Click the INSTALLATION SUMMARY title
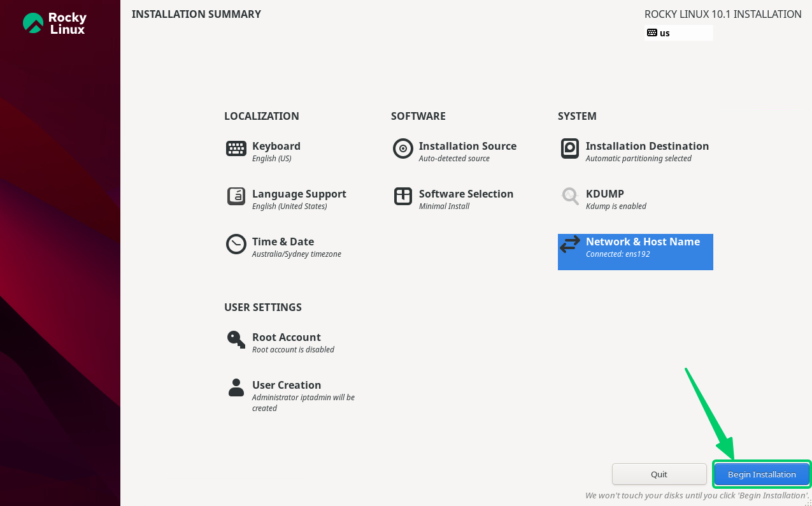Viewport: 812px width, 506px height. [x=196, y=14]
